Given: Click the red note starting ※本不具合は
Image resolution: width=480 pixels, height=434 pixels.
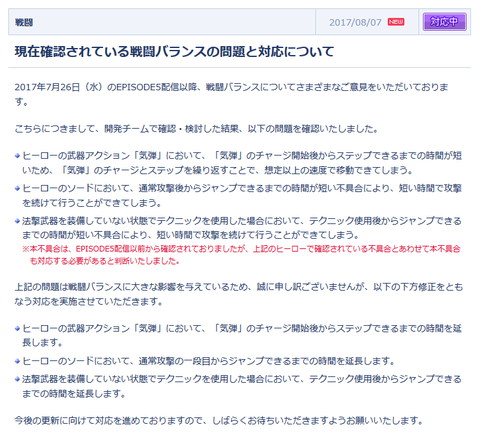Looking at the screenshot, I should [242, 255].
